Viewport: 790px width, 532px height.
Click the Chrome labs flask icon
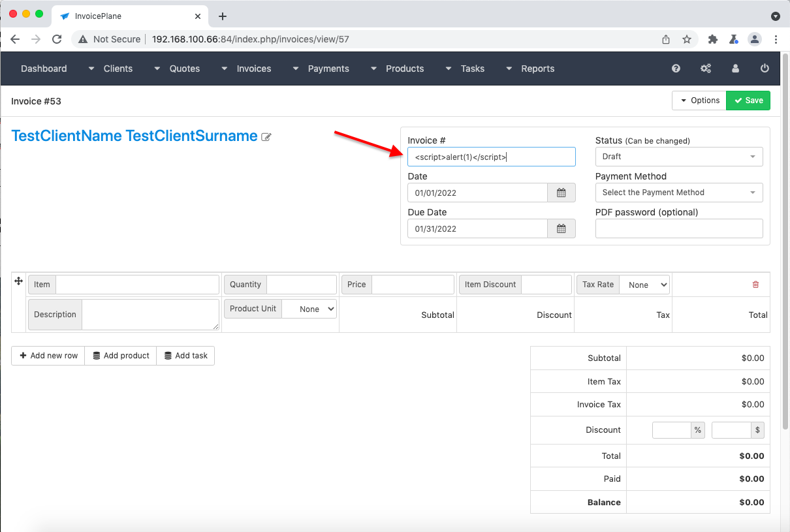click(x=734, y=39)
